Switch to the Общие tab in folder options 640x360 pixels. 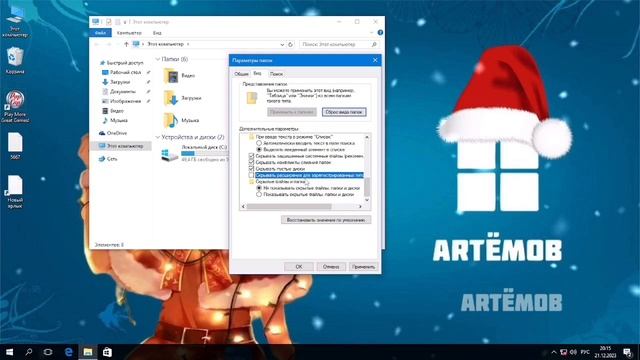point(241,74)
